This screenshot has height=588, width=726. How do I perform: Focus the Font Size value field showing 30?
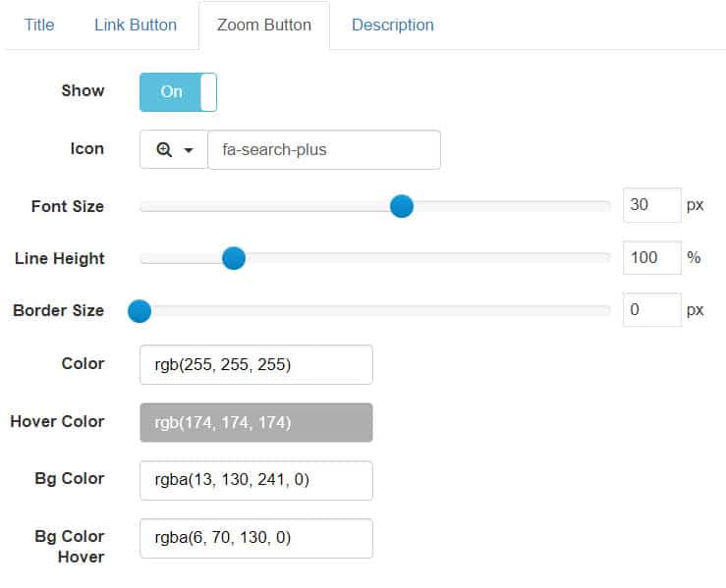click(652, 205)
